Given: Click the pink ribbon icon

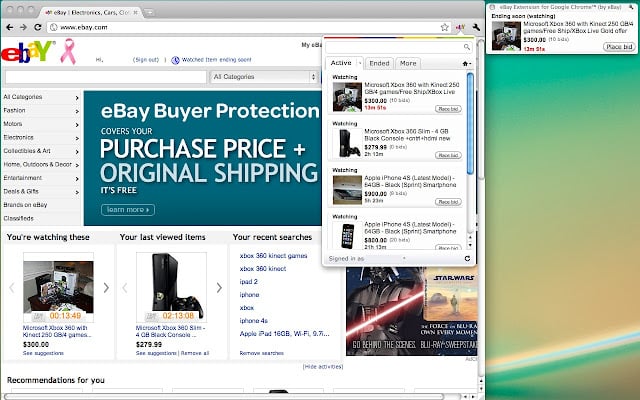Looking at the screenshot, I should click(x=68, y=51).
